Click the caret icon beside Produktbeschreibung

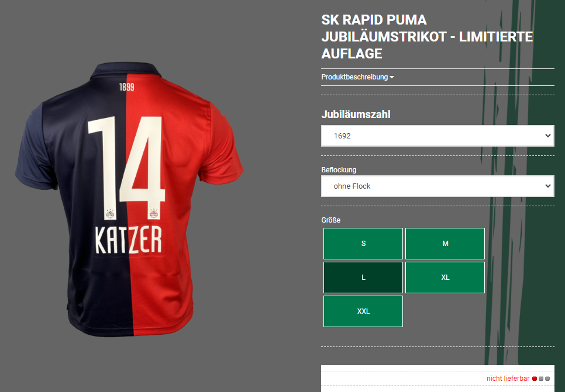click(x=392, y=77)
